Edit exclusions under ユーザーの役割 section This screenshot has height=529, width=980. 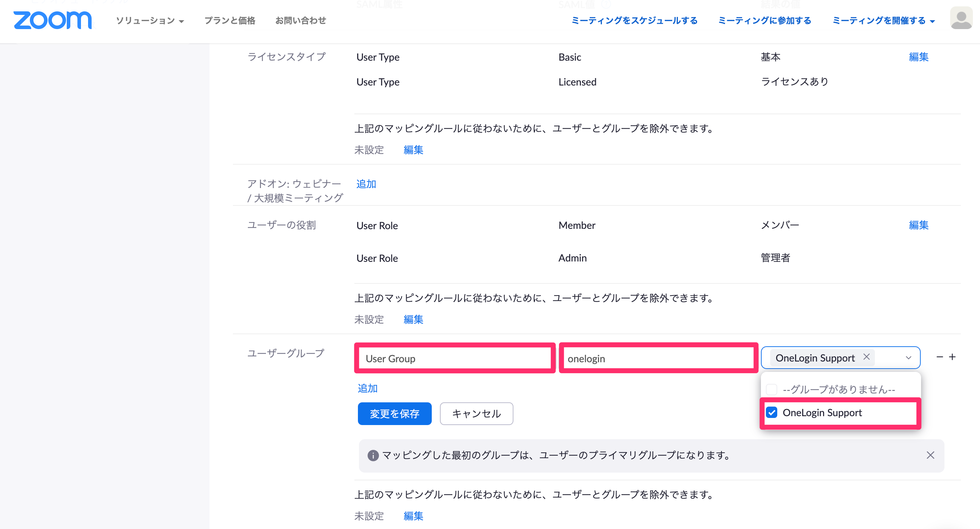point(413,320)
